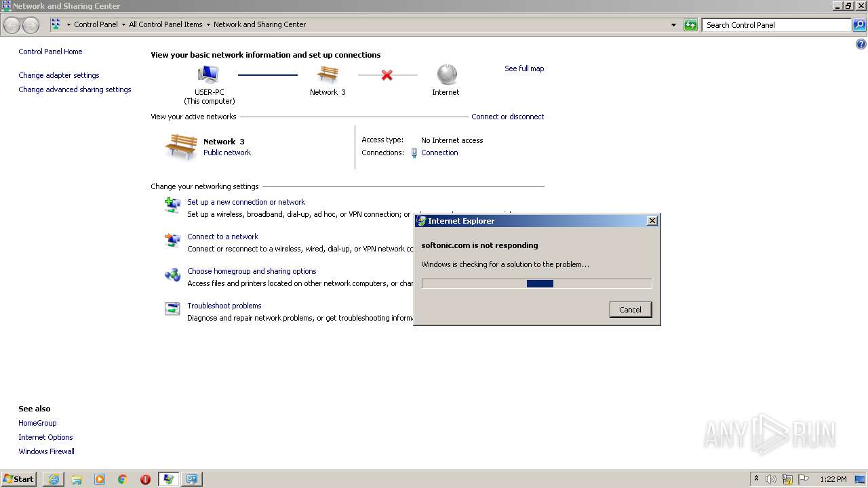This screenshot has width=868, height=488.
Task: Click the Public network link
Action: (227, 152)
